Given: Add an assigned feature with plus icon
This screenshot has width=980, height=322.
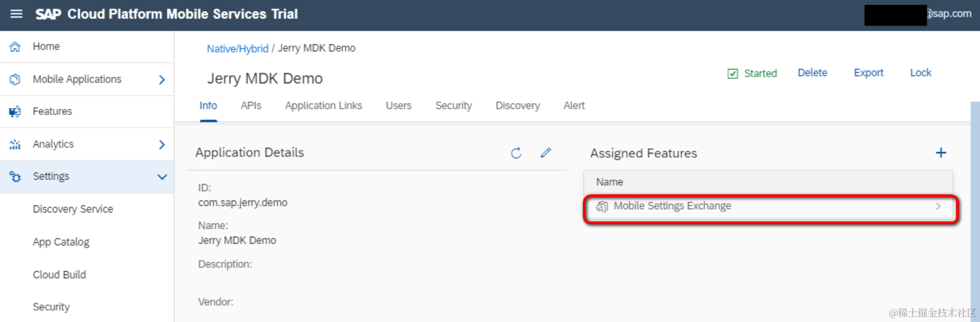Looking at the screenshot, I should pyautogui.click(x=941, y=153).
